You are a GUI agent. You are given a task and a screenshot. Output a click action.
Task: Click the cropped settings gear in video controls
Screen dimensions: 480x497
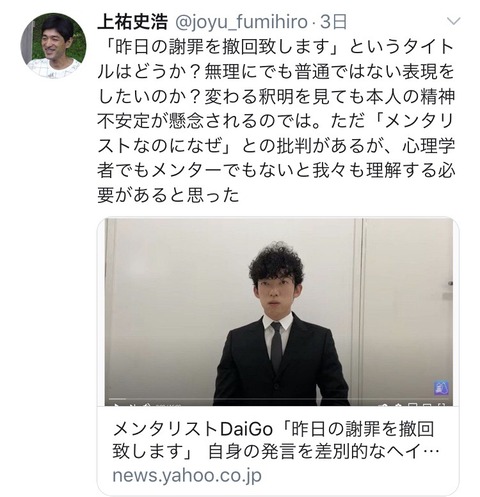pyautogui.click(x=399, y=405)
